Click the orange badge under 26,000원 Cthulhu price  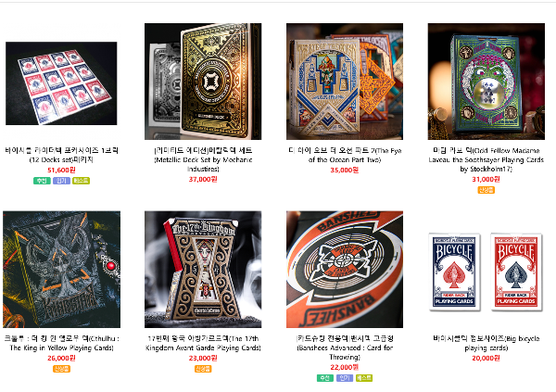coord(61,369)
